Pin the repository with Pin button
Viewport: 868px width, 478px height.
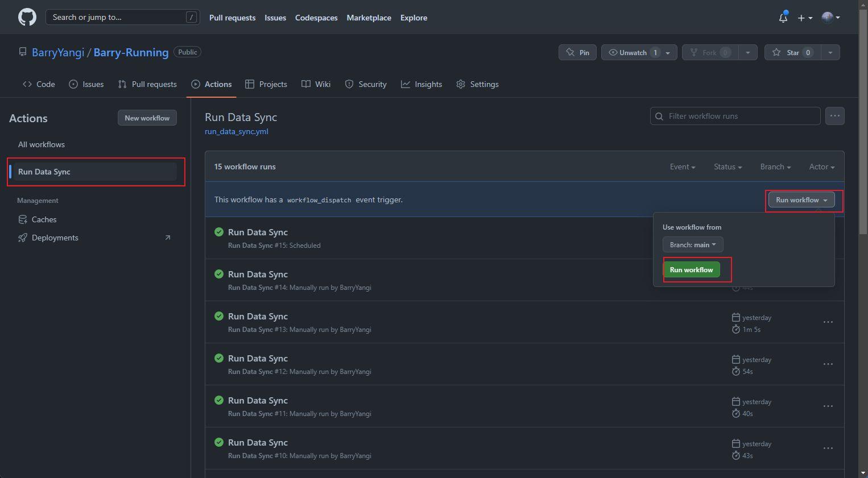click(577, 52)
